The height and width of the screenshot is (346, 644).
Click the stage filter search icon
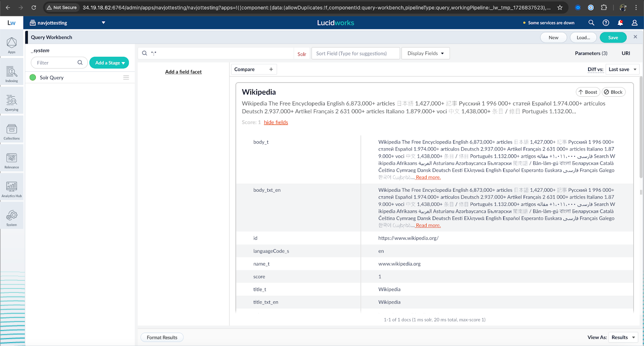[80, 62]
